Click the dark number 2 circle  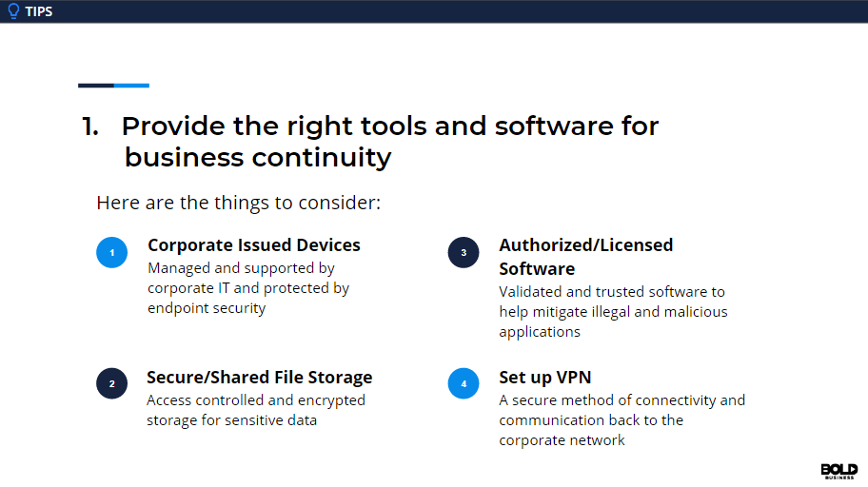coord(111,383)
